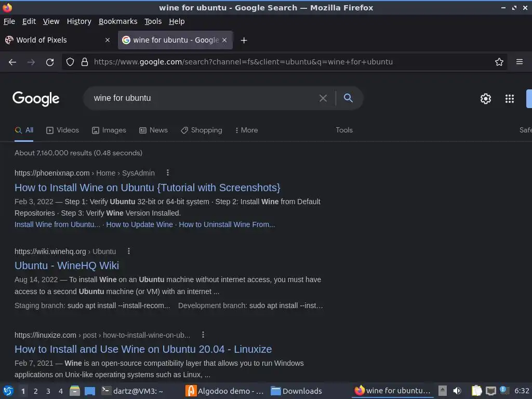View site security via the padlock icon
This screenshot has height=399, width=532.
coord(85,62)
